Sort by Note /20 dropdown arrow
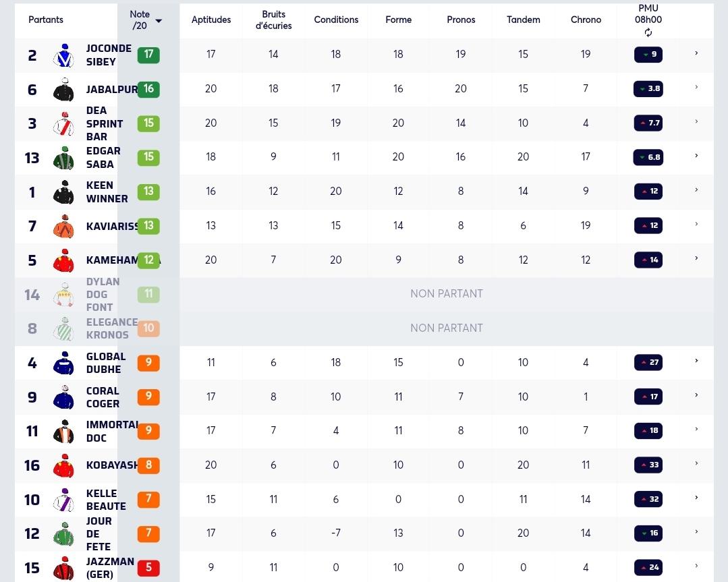The width and height of the screenshot is (728, 582). 159,21
